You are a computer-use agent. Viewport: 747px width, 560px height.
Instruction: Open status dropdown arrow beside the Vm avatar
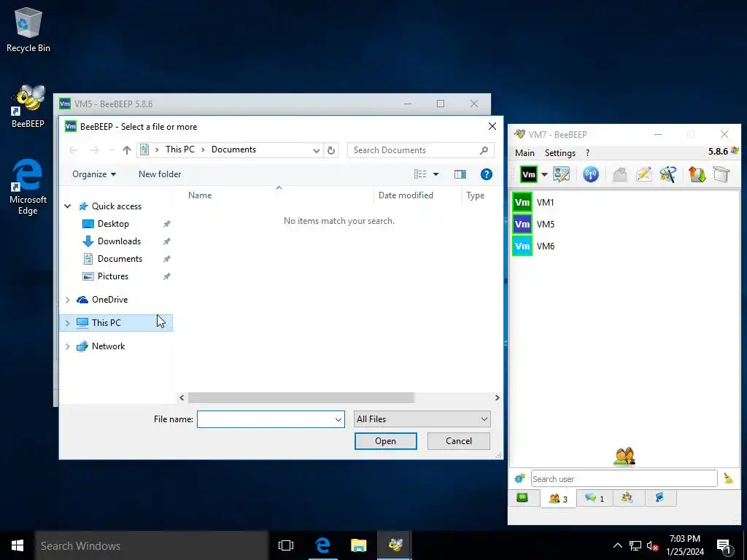(544, 175)
